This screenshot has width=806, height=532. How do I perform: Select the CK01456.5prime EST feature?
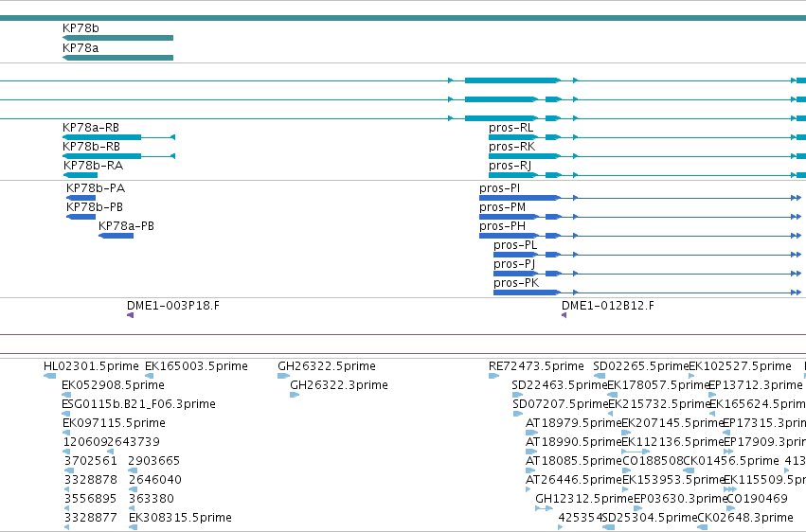(x=689, y=470)
